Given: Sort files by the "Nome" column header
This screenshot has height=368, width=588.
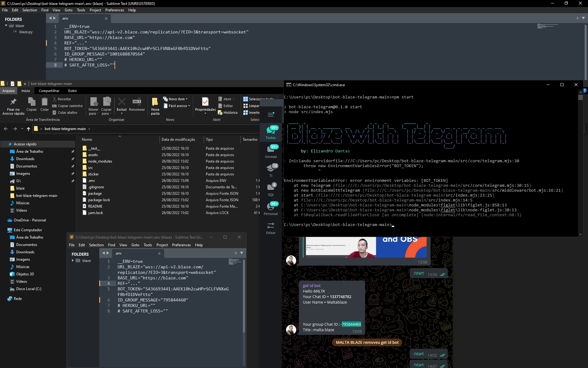Looking at the screenshot, I should tap(87, 139).
